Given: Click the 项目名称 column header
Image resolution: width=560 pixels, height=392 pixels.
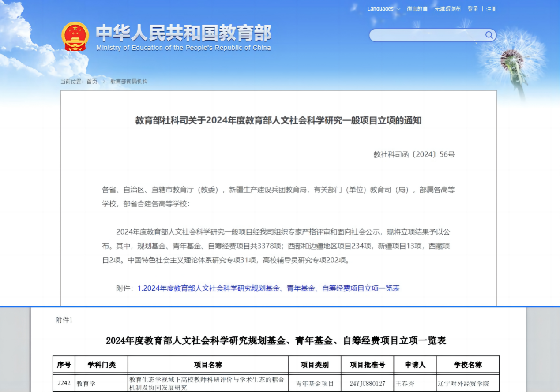Looking at the screenshot, I should tap(208, 365).
